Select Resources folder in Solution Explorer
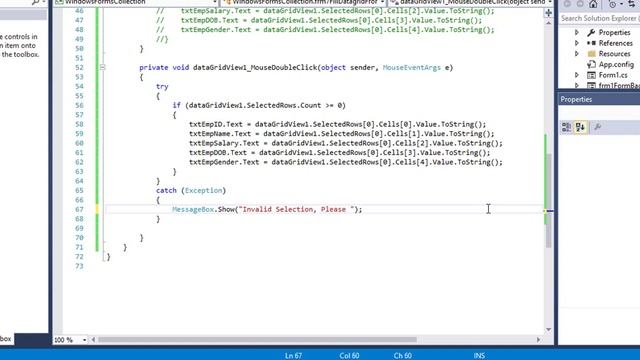The height and width of the screenshot is (360, 640). tap(614, 53)
